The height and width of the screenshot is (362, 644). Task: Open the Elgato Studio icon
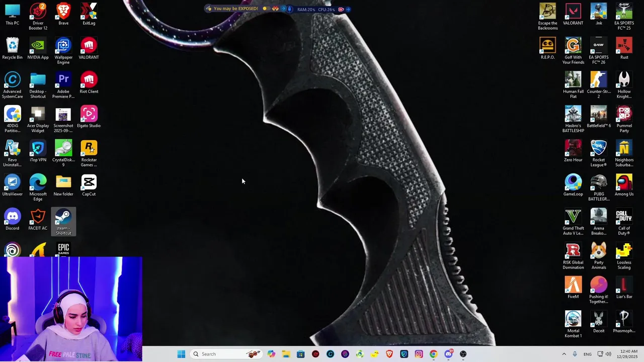tap(89, 117)
